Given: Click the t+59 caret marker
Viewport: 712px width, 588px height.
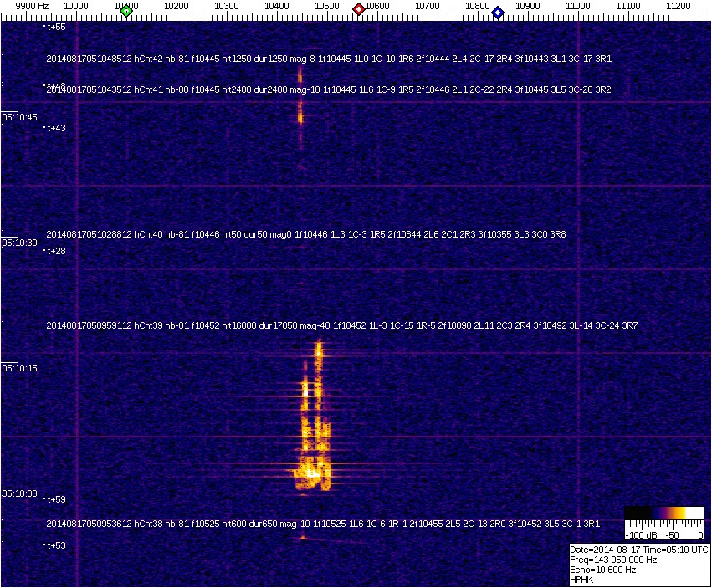Looking at the screenshot, I should [55, 499].
